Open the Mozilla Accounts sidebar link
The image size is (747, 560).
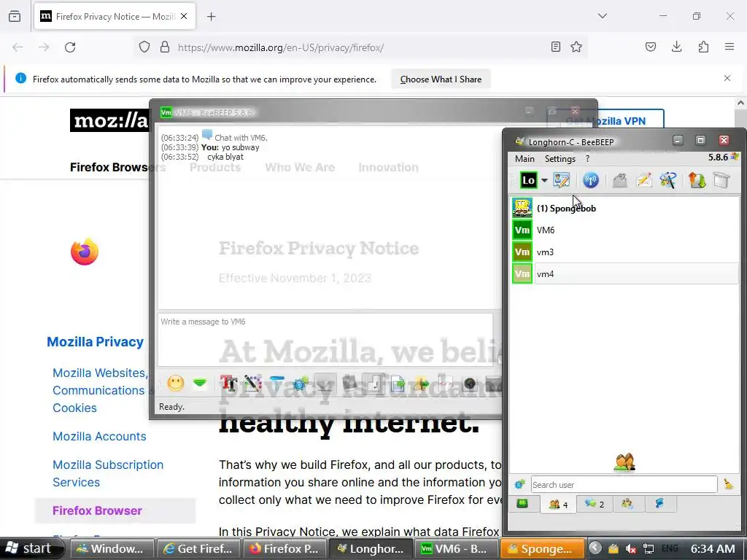click(x=99, y=436)
